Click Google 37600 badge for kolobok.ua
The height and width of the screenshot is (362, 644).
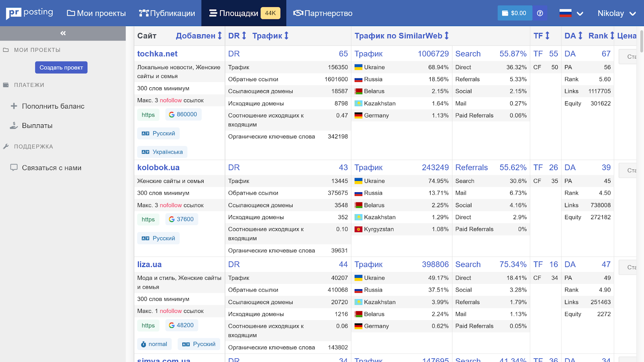182,219
